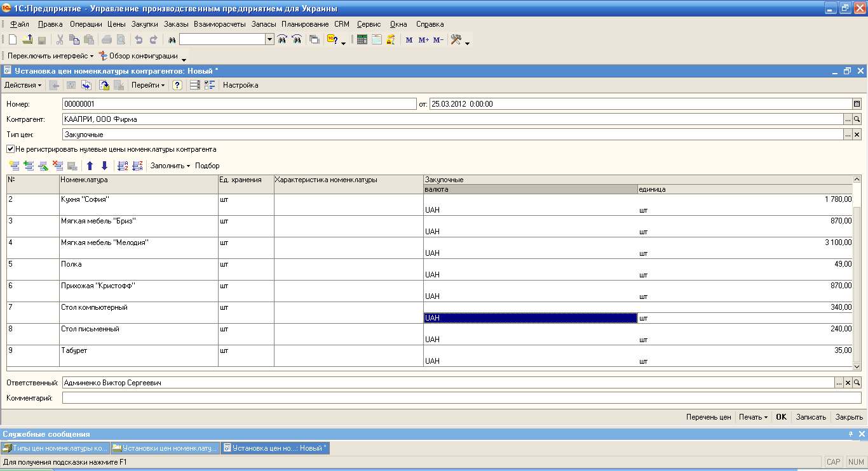The image size is (868, 471).
Task: Open the Печать dropdown button
Action: pyautogui.click(x=753, y=417)
